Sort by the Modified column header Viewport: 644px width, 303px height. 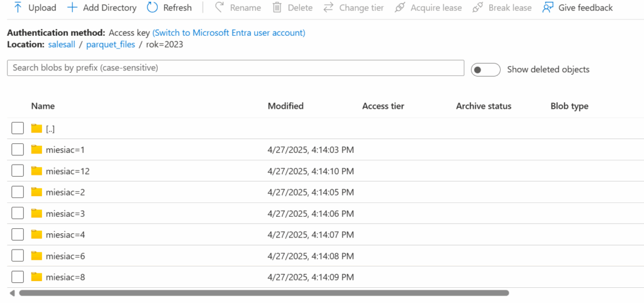[286, 106]
